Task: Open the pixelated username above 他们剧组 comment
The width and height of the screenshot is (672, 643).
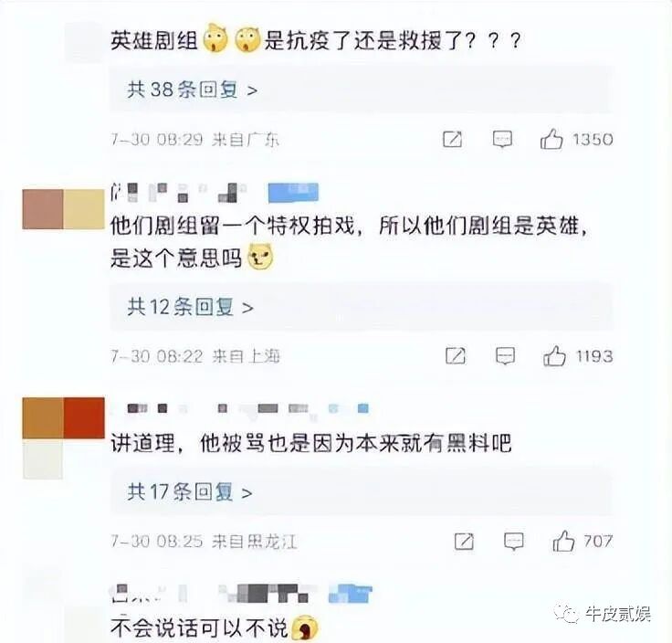Action: [x=179, y=193]
